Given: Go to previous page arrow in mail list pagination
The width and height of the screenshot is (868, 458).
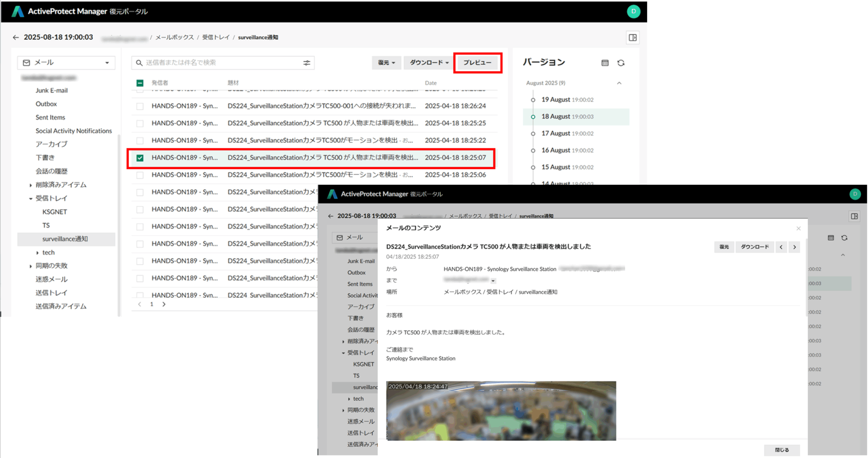Looking at the screenshot, I should pyautogui.click(x=140, y=304).
